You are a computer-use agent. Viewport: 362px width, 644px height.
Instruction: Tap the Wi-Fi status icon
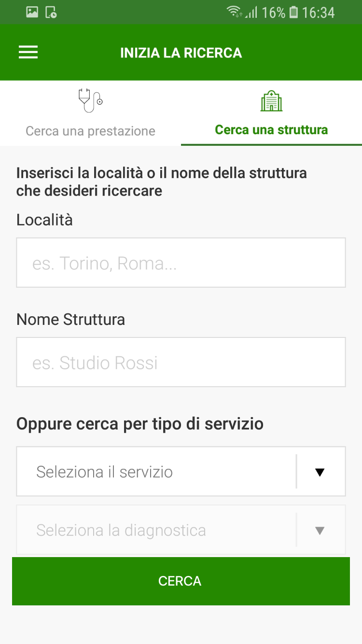pyautogui.click(x=234, y=13)
